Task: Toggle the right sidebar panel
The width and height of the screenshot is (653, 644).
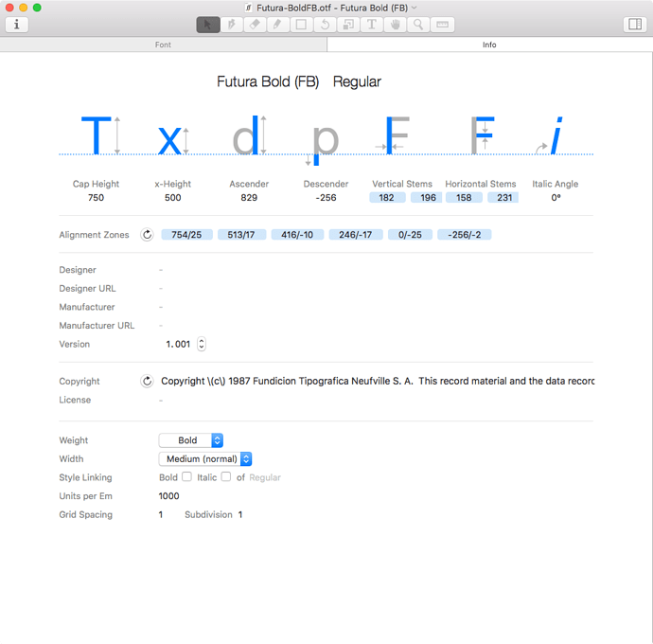Action: point(635,25)
